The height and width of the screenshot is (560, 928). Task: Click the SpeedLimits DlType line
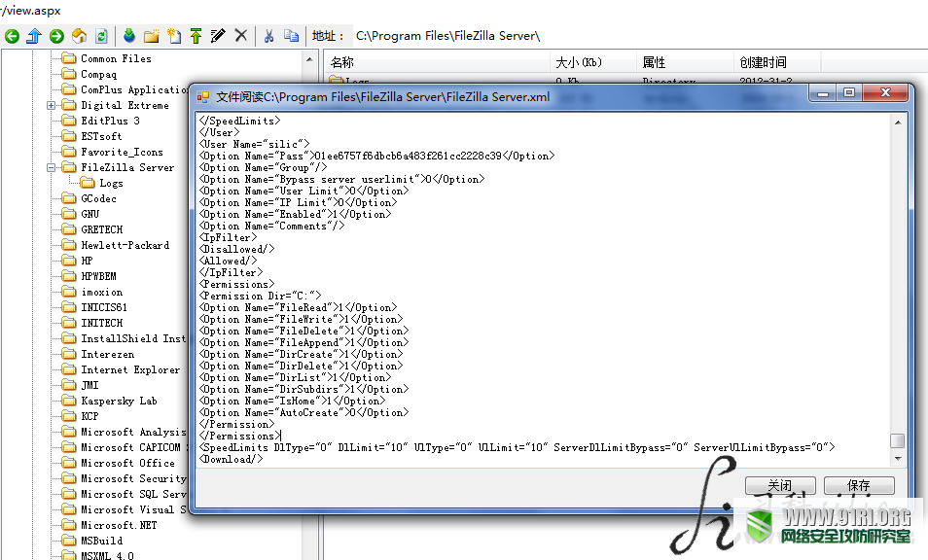click(x=518, y=447)
